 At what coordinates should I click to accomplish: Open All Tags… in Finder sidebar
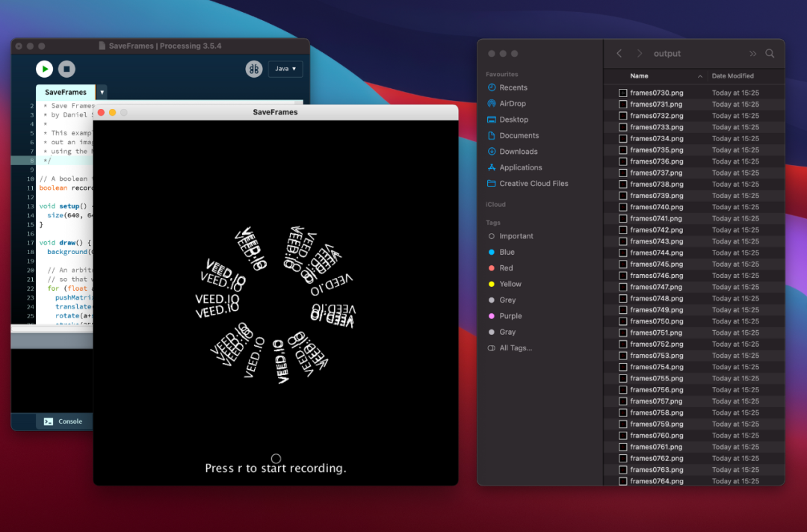pos(510,347)
